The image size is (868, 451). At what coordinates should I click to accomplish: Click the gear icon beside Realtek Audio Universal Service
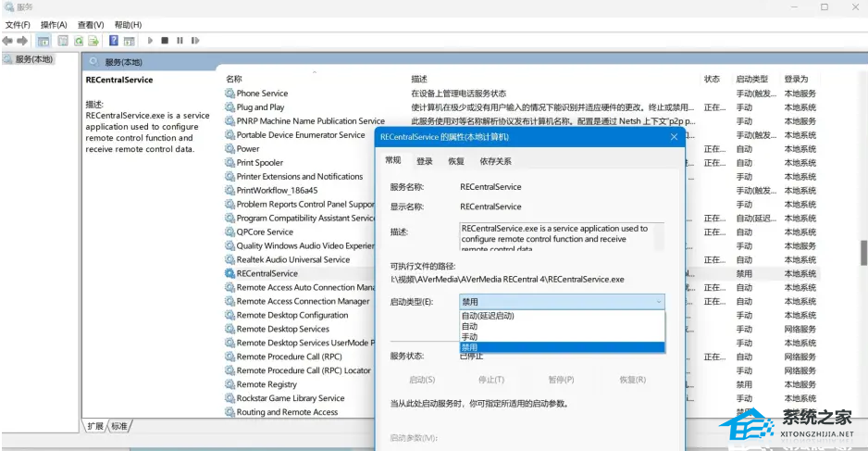tap(229, 259)
